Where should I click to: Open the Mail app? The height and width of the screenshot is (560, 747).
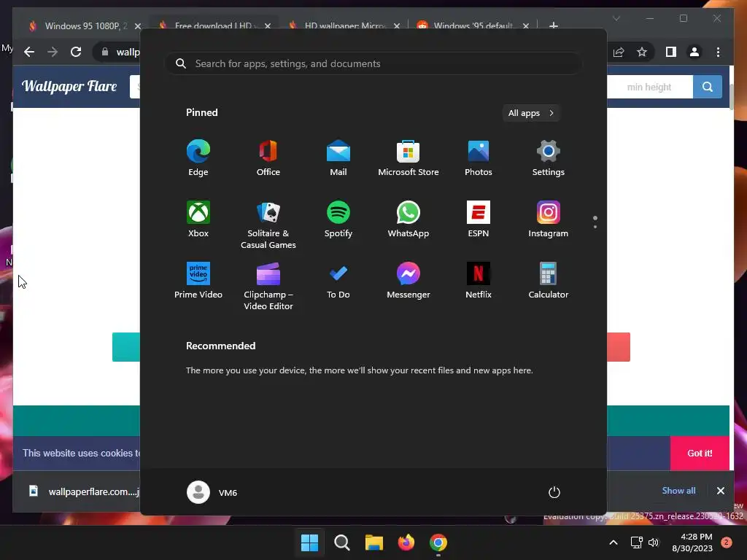[x=338, y=158]
